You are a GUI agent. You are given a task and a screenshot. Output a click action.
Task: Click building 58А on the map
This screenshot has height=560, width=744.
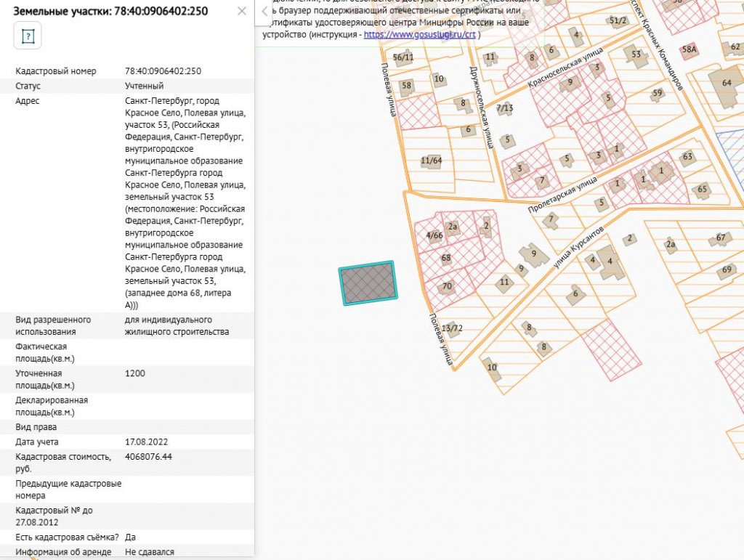tap(689, 50)
